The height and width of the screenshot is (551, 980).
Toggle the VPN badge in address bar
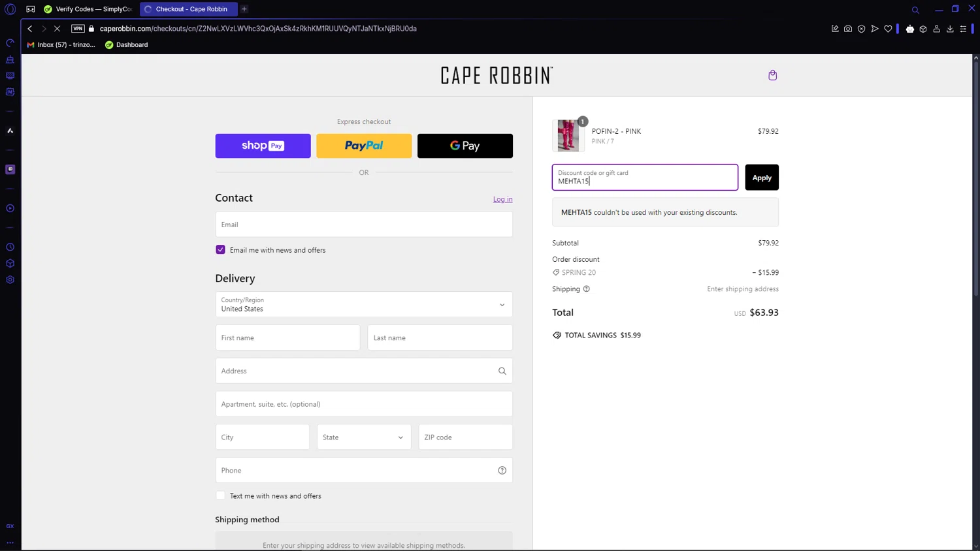[78, 29]
